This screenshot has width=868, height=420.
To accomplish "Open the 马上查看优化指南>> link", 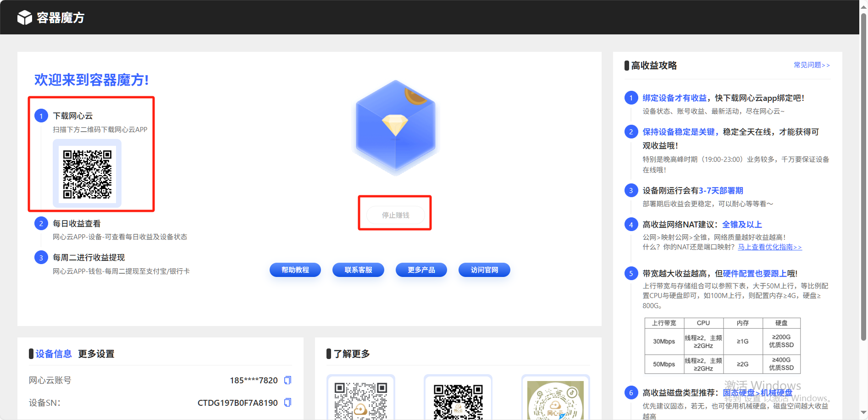I will (770, 247).
